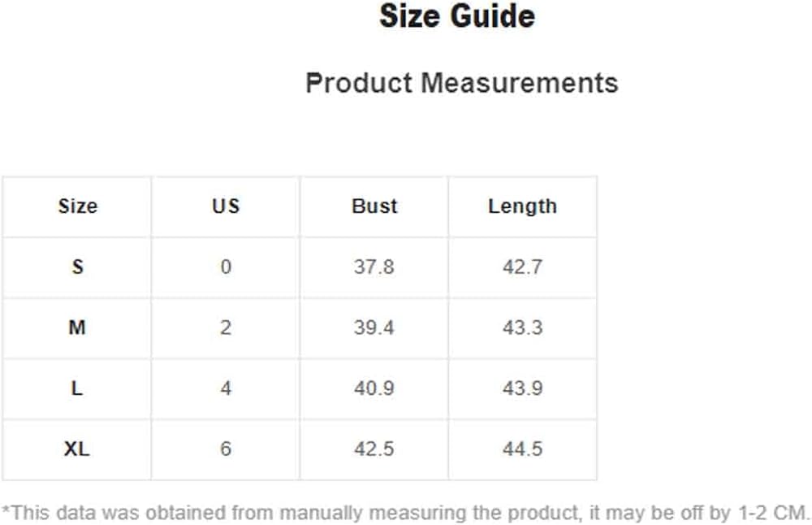Viewport: 812px width, 525px height.
Task: Click the 43.3 length cell
Action: [522, 328]
